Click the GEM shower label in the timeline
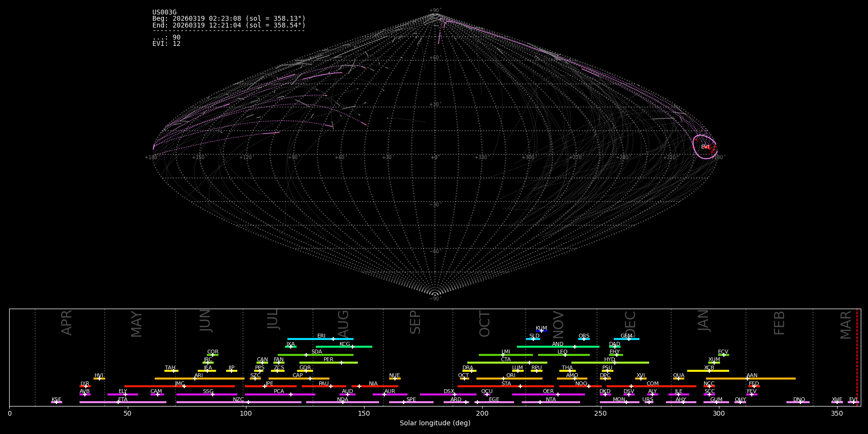868x434 pixels. pos(626,336)
